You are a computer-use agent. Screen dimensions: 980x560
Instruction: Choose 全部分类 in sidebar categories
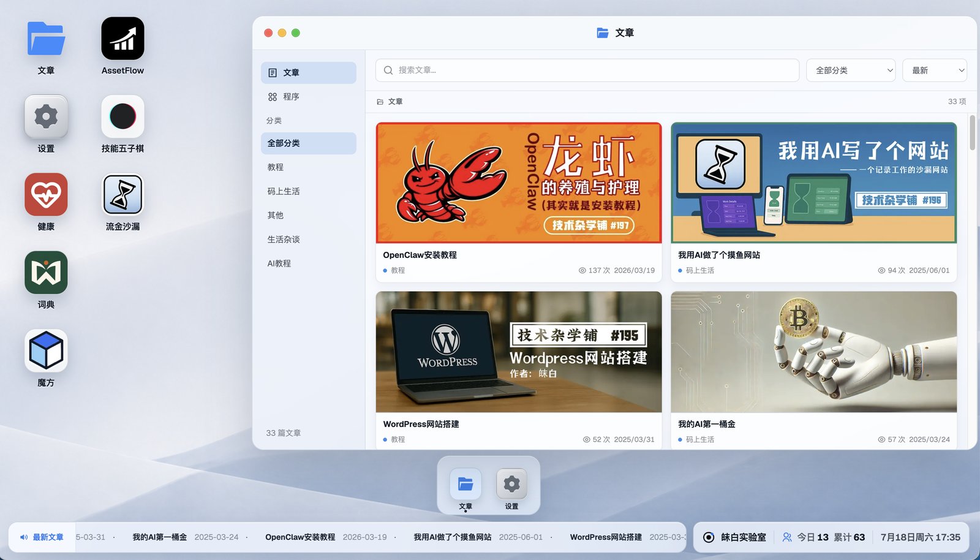click(x=308, y=143)
